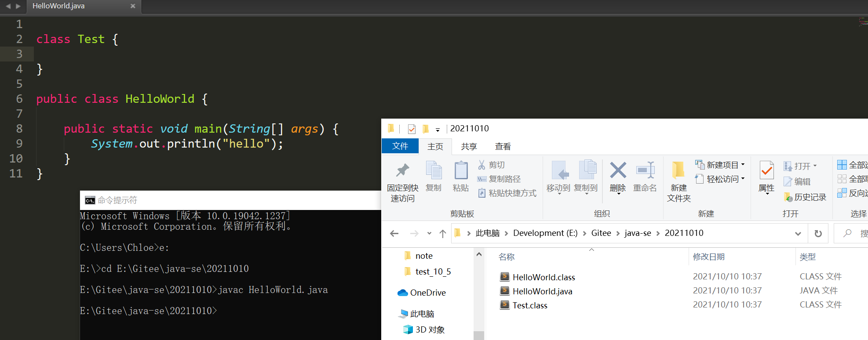Image resolution: width=868 pixels, height=340 pixels.
Task: Close the HelloWorld.java editor tab
Action: click(x=133, y=6)
